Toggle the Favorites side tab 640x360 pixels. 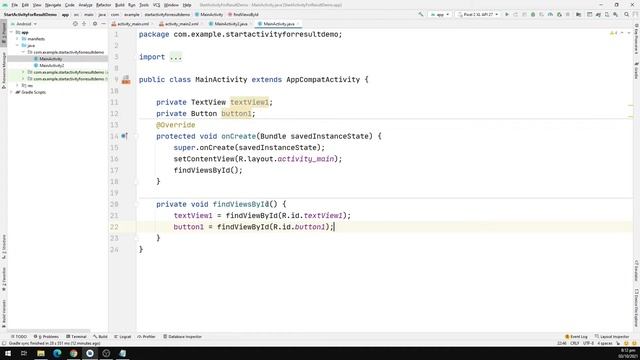(4, 280)
